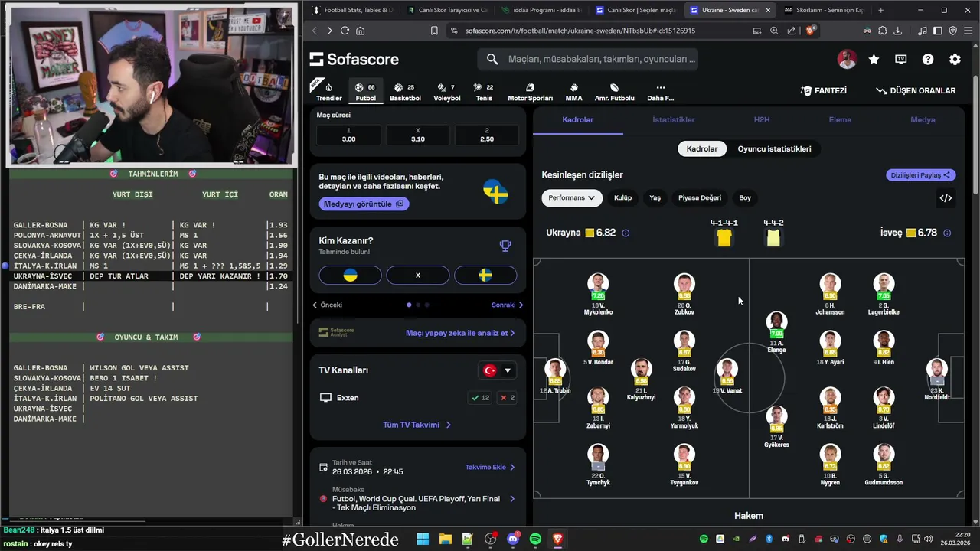Open info icon next to Ukrayna rating

coord(626,233)
